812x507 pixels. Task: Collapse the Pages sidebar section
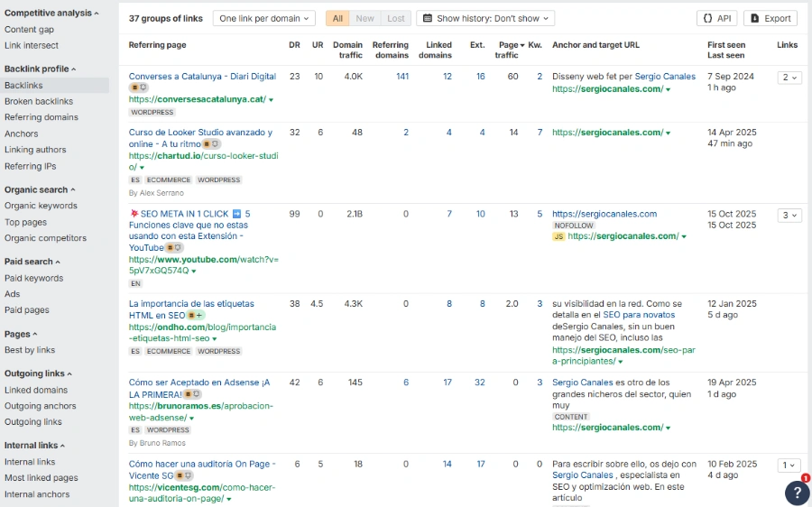tap(21, 334)
